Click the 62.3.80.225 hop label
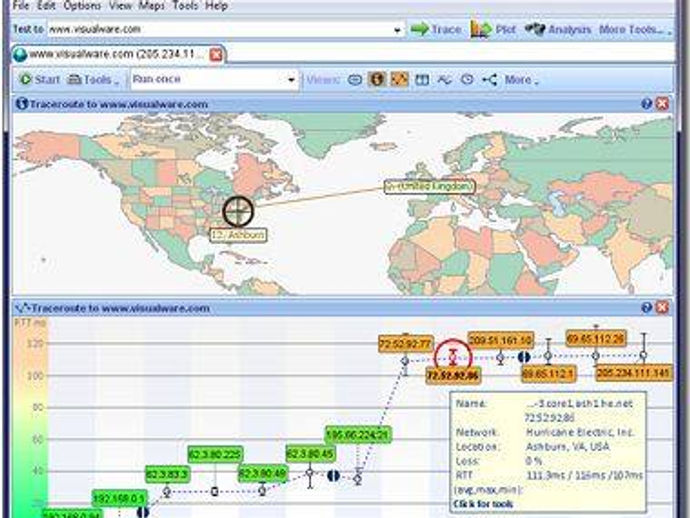 pos(215,455)
